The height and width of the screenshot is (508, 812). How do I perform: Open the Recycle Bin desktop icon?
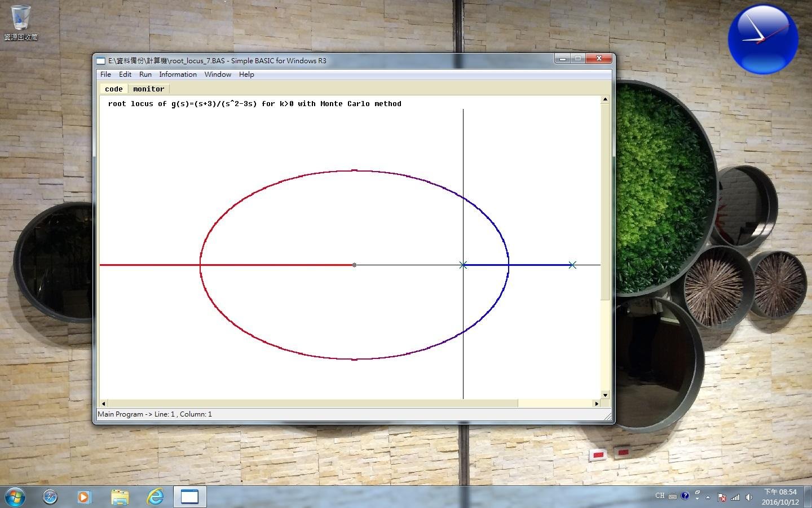pyautogui.click(x=21, y=23)
